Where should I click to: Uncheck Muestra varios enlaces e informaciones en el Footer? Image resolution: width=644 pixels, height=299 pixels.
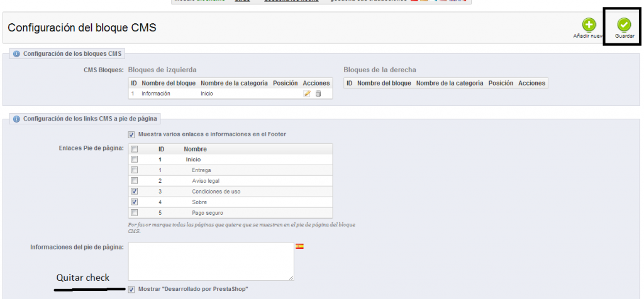(131, 134)
